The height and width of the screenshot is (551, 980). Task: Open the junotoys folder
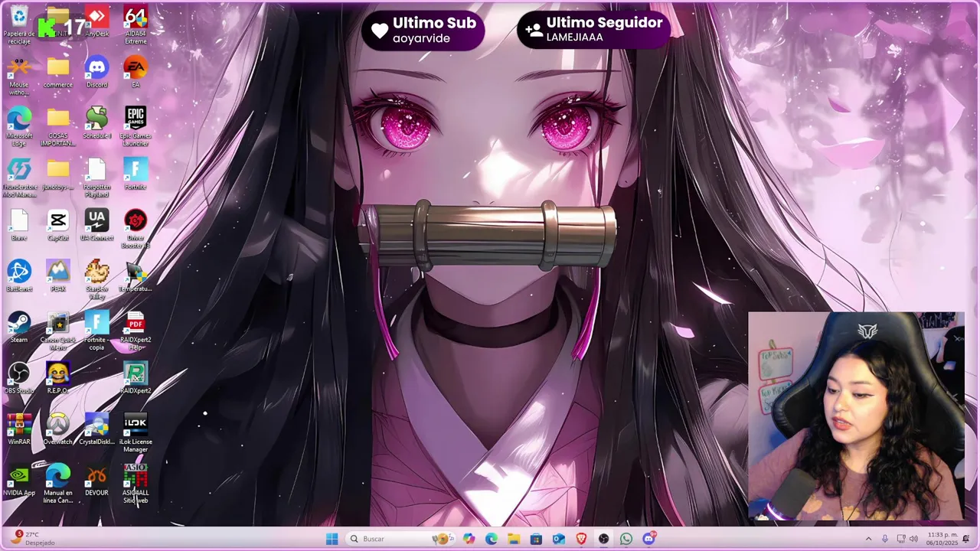(x=58, y=174)
